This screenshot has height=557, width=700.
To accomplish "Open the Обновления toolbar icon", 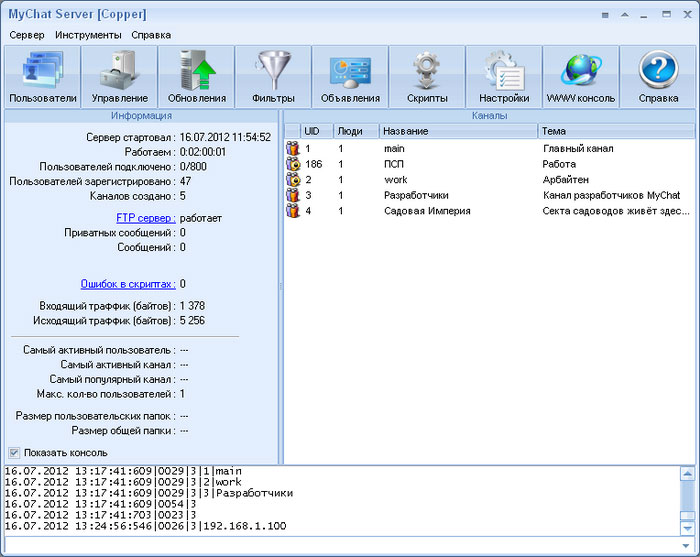I will pyautogui.click(x=197, y=77).
